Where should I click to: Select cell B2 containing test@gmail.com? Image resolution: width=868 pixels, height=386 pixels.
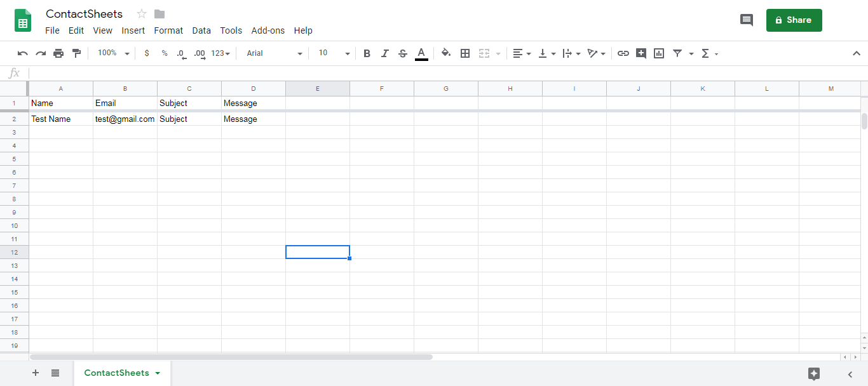click(x=125, y=119)
